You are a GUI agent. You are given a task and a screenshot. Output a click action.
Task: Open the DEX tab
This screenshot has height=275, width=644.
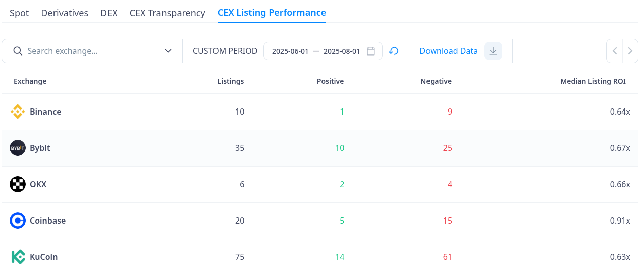coord(109,13)
